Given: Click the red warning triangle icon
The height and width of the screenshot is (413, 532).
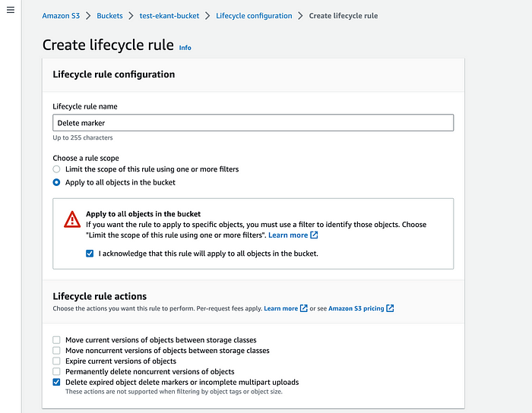Looking at the screenshot, I should 72,219.
